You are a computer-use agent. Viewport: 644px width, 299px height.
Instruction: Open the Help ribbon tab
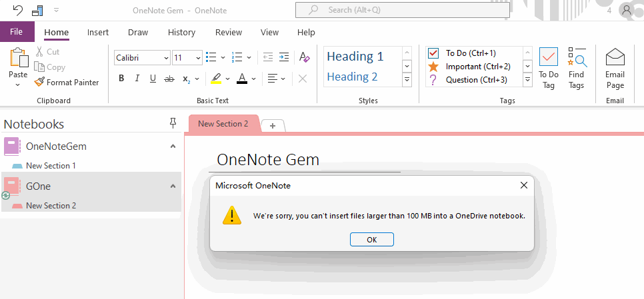pyautogui.click(x=306, y=33)
